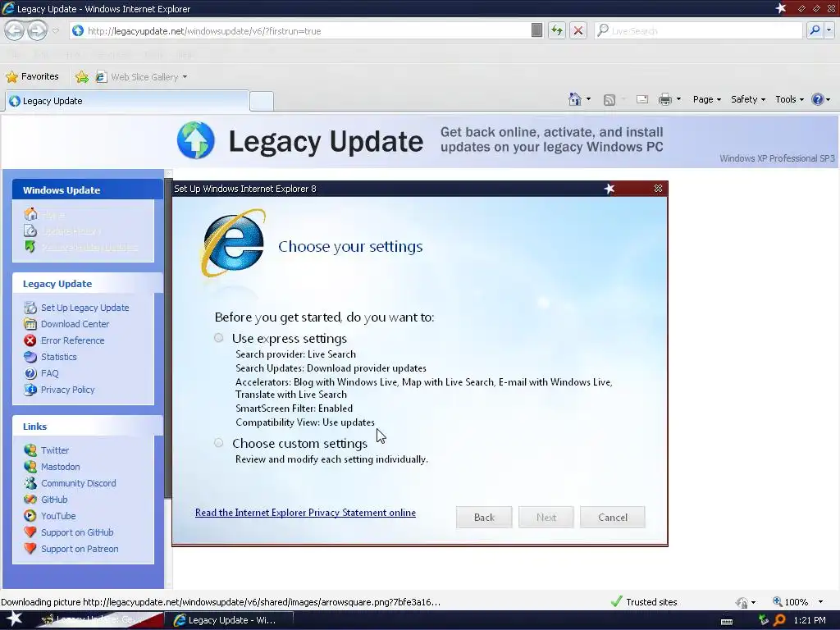Open the Internet Explorer Privacy Statement link

click(305, 513)
